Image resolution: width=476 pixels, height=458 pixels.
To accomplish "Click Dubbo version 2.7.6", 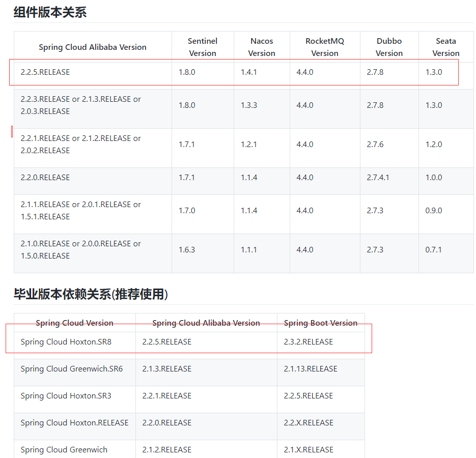I will 375,145.
